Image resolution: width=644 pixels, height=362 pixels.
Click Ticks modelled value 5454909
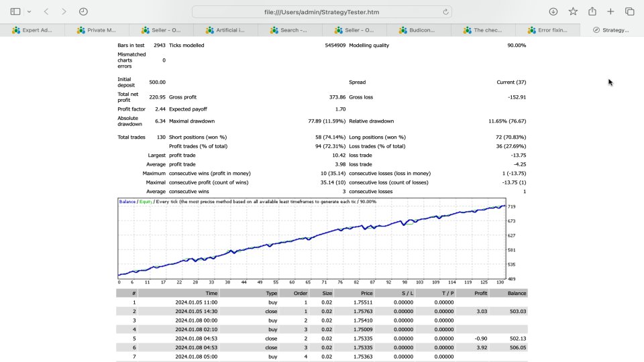click(x=335, y=45)
